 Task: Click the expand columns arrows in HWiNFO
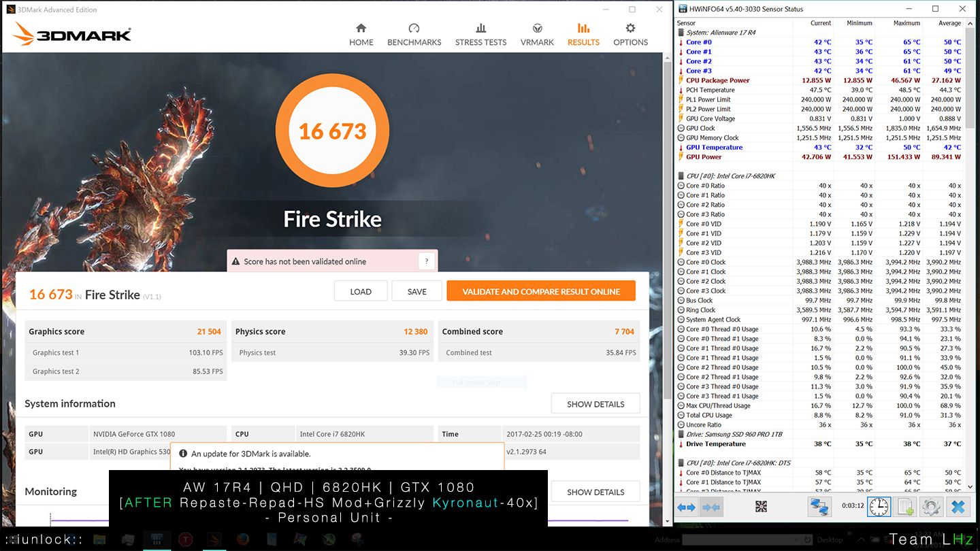tap(687, 507)
